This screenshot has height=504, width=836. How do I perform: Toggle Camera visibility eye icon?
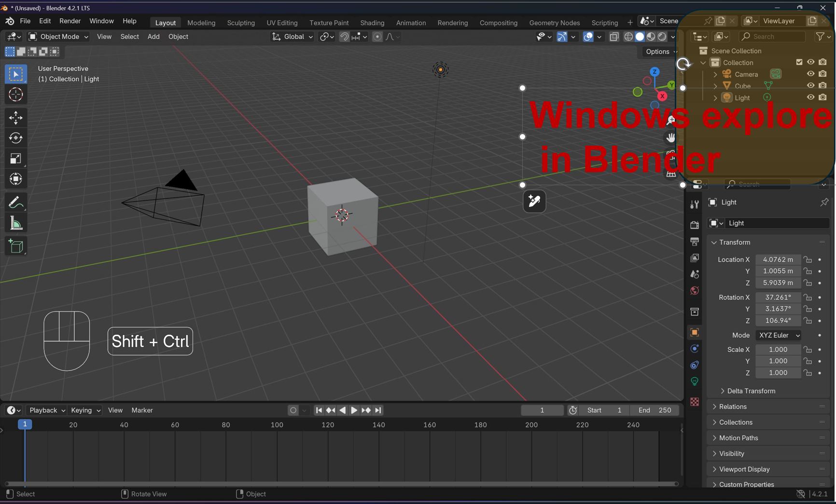click(811, 74)
